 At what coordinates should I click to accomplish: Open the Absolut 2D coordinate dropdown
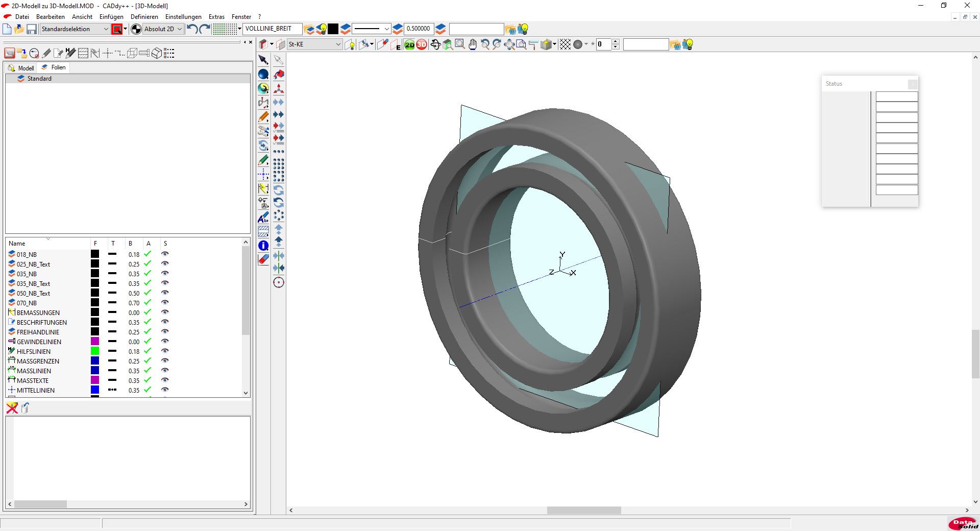pyautogui.click(x=179, y=29)
